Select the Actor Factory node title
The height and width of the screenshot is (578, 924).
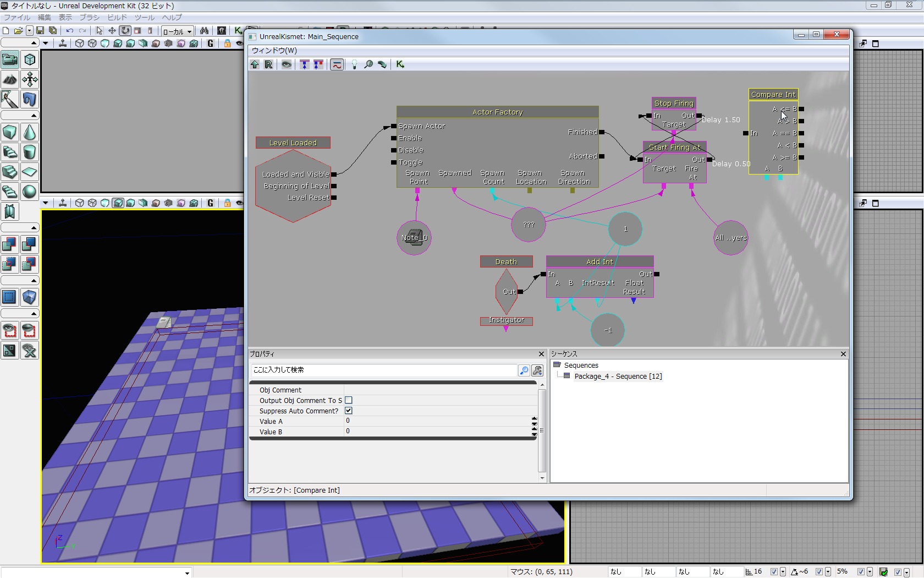[x=497, y=112]
